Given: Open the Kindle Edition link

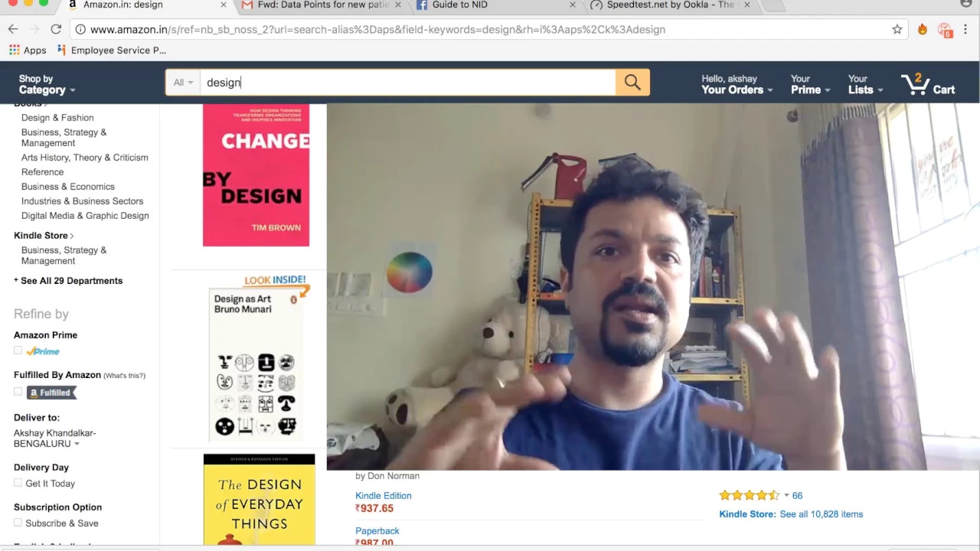Looking at the screenshot, I should tap(384, 496).
